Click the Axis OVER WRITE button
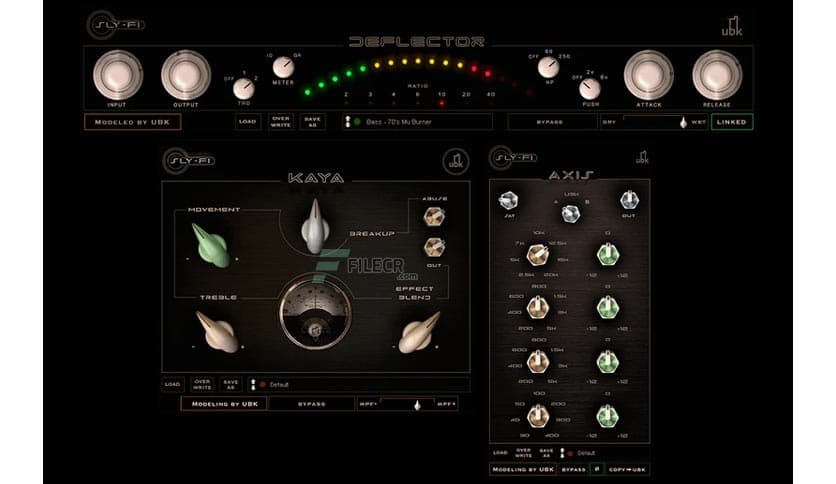 (x=524, y=453)
